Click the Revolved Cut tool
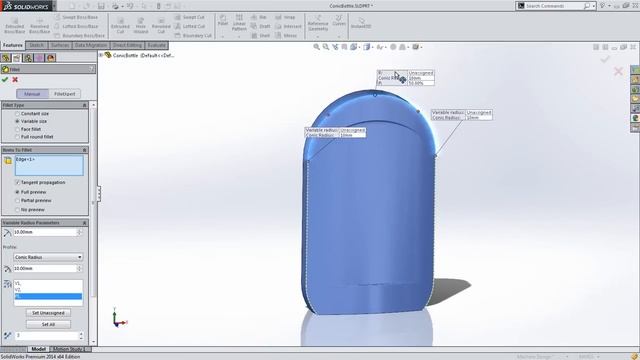 [161, 26]
